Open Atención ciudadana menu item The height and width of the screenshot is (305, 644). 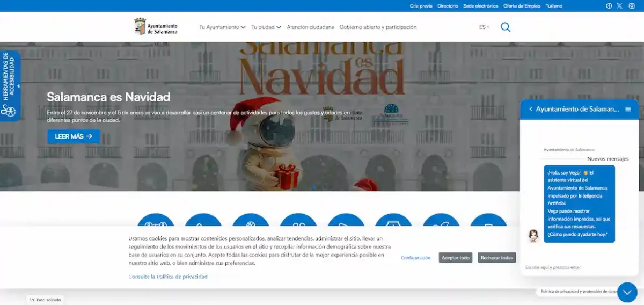tap(310, 27)
